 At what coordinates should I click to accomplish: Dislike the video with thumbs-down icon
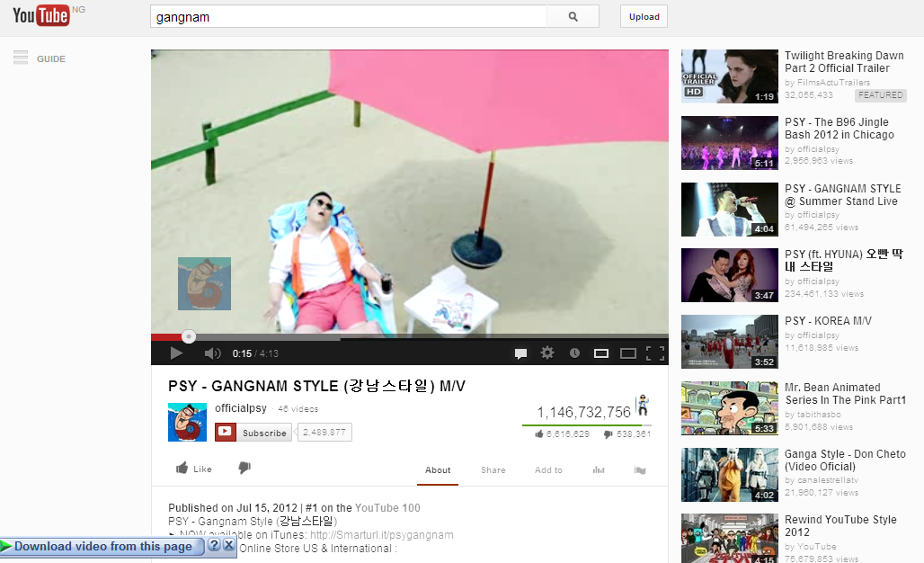pyautogui.click(x=244, y=468)
